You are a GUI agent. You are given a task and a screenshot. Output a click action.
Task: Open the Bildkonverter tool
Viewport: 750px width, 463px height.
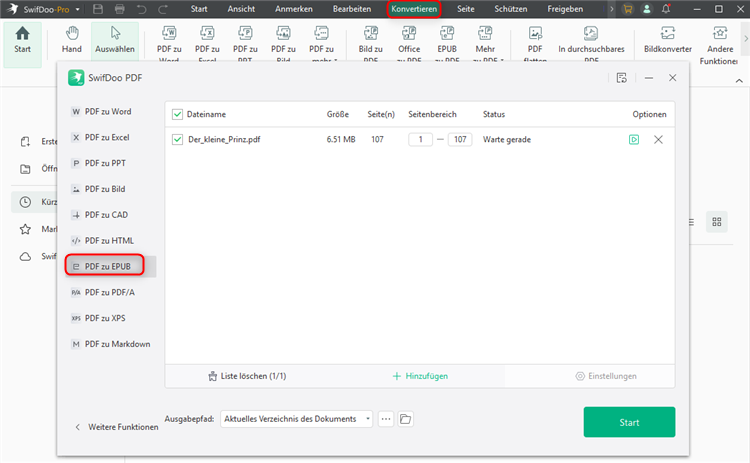668,40
